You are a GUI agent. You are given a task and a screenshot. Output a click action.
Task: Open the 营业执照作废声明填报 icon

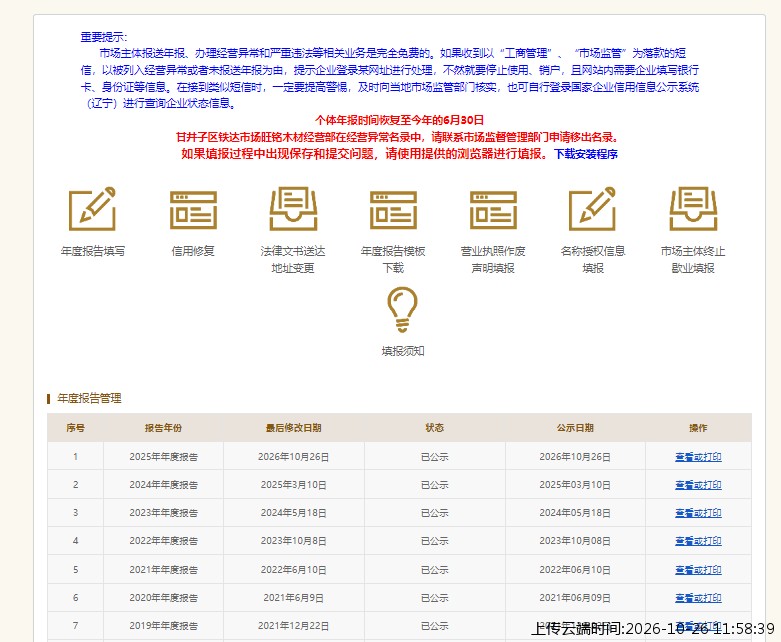493,210
